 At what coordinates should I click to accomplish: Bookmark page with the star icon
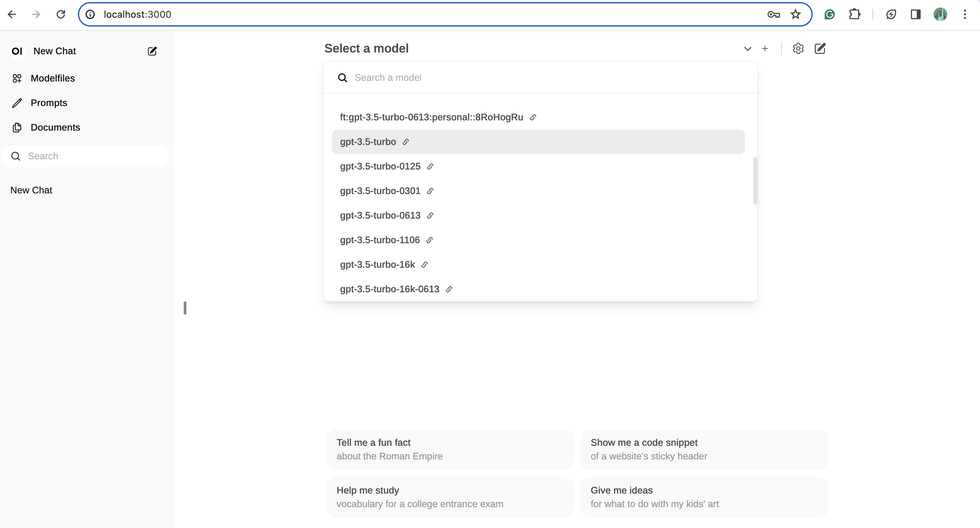(x=795, y=14)
